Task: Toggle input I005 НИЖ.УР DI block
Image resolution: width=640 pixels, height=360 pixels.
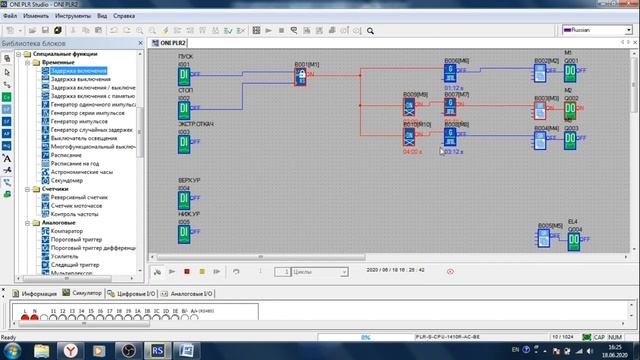Action: [x=184, y=234]
